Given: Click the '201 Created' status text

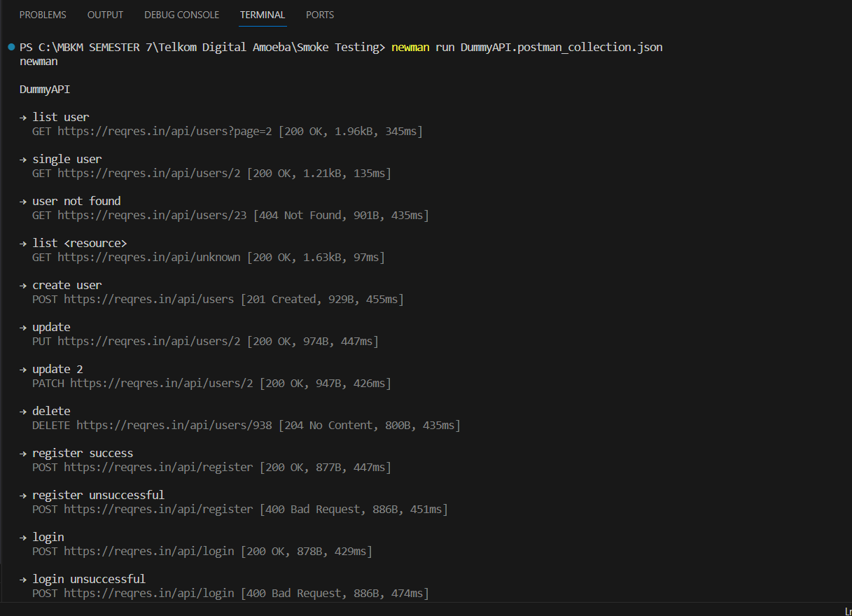Looking at the screenshot, I should pyautogui.click(x=281, y=299).
